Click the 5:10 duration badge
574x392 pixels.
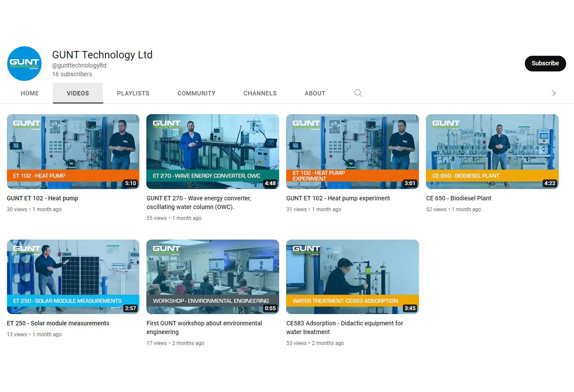tap(131, 183)
